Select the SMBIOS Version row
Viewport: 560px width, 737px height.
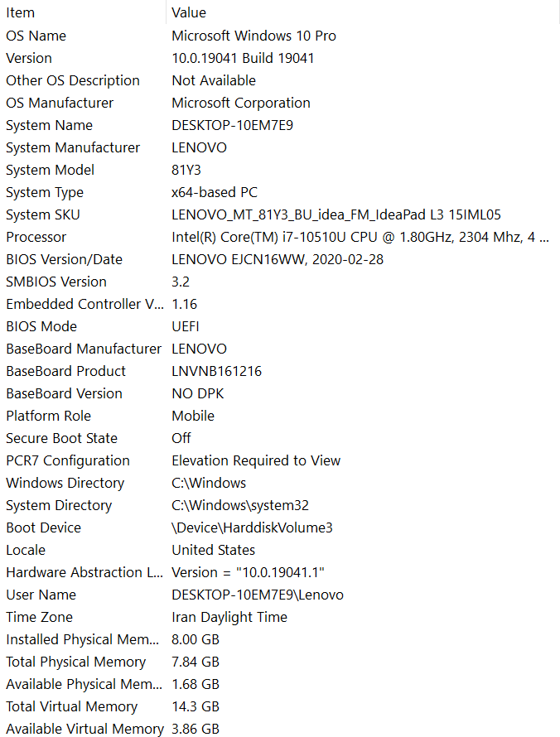pos(280,282)
